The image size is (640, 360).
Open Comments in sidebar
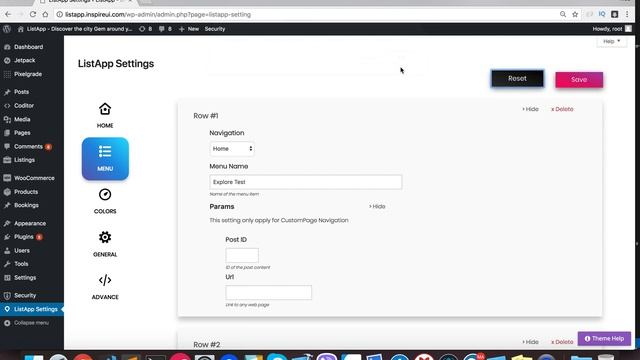(x=28, y=147)
